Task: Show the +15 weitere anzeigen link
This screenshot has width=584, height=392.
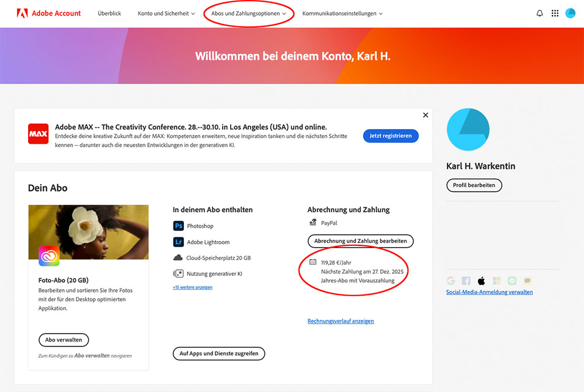Action: pyautogui.click(x=192, y=287)
